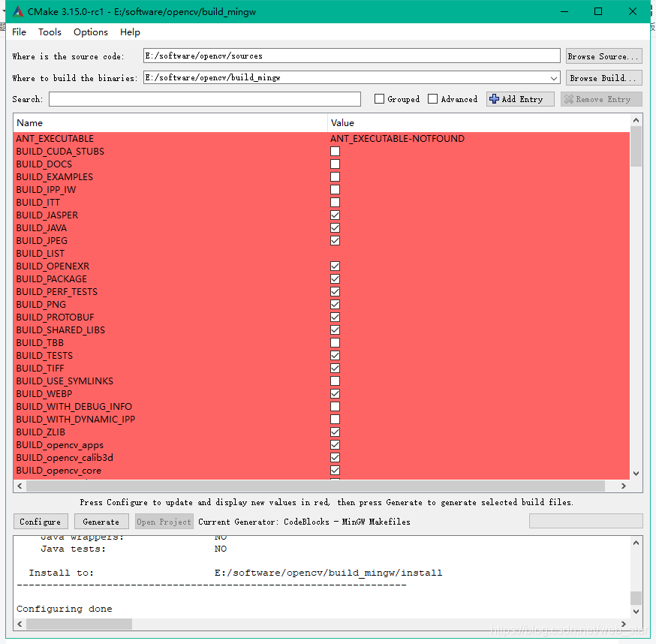Click the CMake logo in the title bar
The height and width of the screenshot is (644, 656).
(x=18, y=11)
